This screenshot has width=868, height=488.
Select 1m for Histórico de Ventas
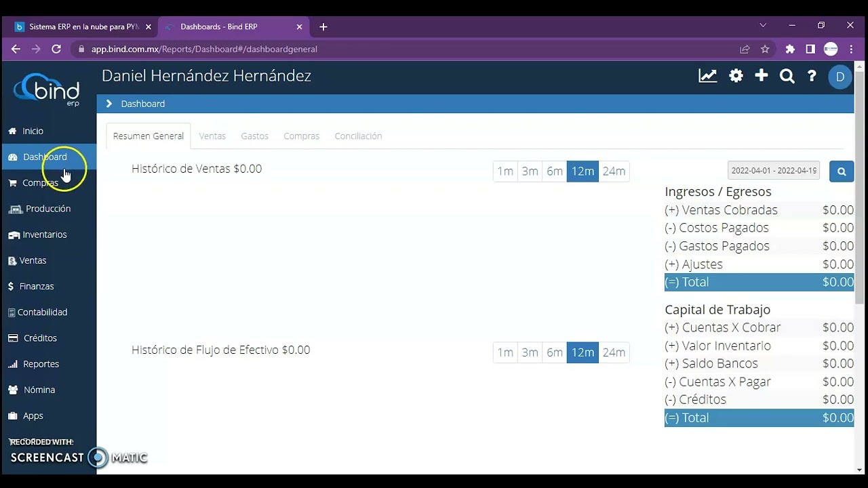(505, 171)
